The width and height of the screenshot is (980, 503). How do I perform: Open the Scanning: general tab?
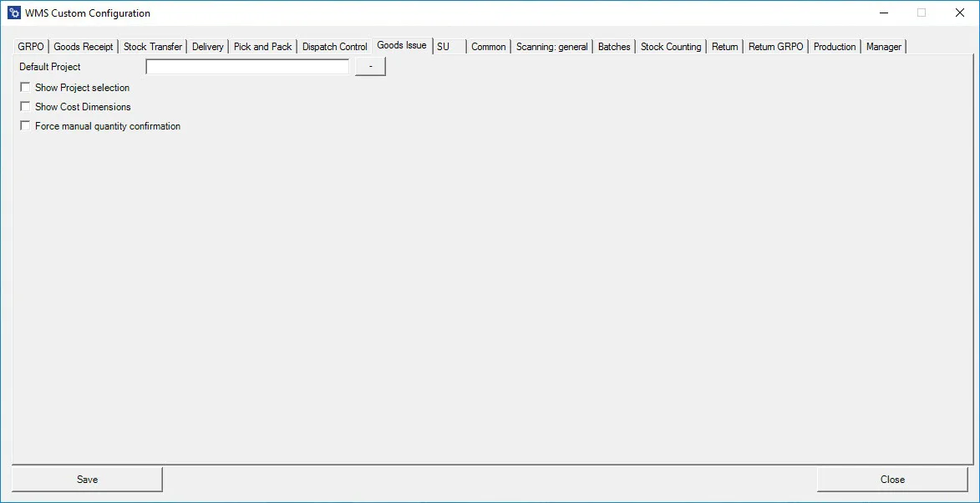(551, 47)
